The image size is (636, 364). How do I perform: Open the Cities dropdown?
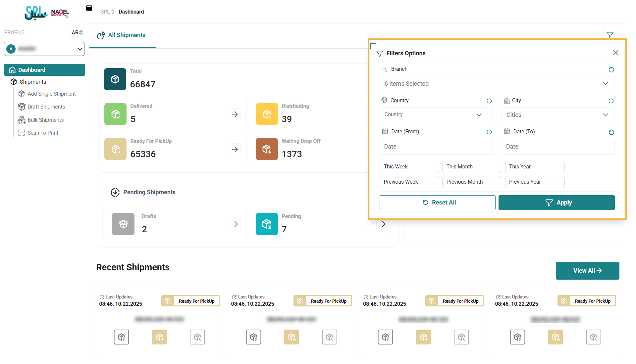click(x=557, y=115)
